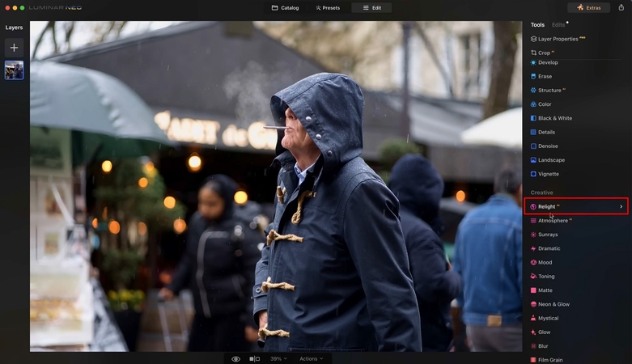
Task: Toggle the eye preview original image
Action: pyautogui.click(x=235, y=359)
